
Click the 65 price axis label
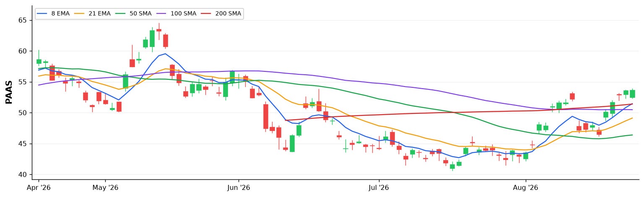[22, 21]
